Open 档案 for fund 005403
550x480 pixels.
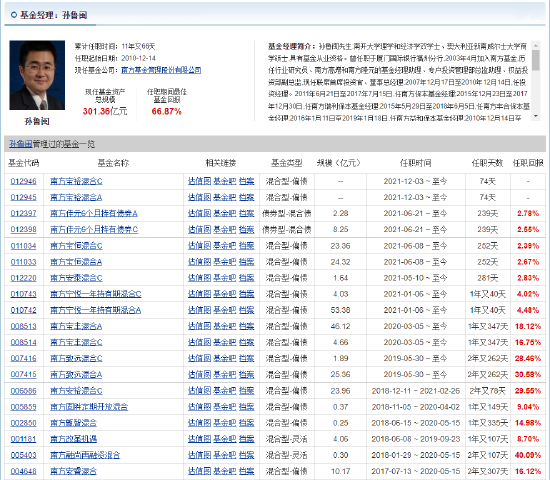click(x=247, y=455)
